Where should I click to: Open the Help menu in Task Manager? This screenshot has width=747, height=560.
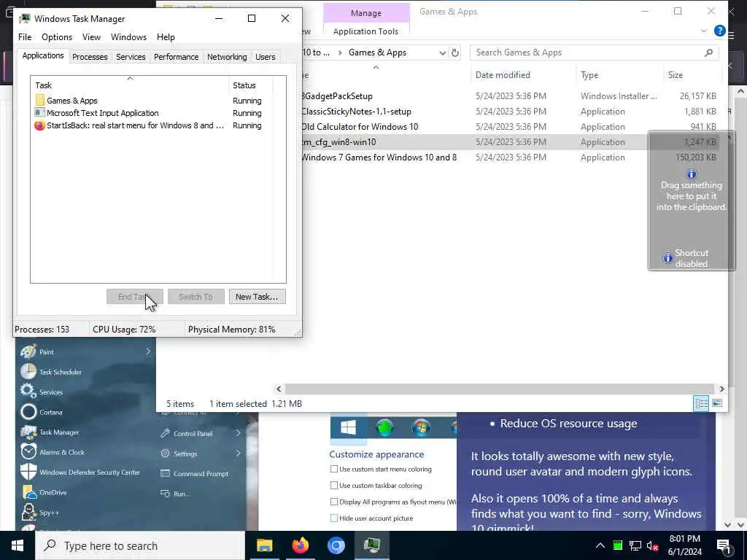click(x=166, y=36)
